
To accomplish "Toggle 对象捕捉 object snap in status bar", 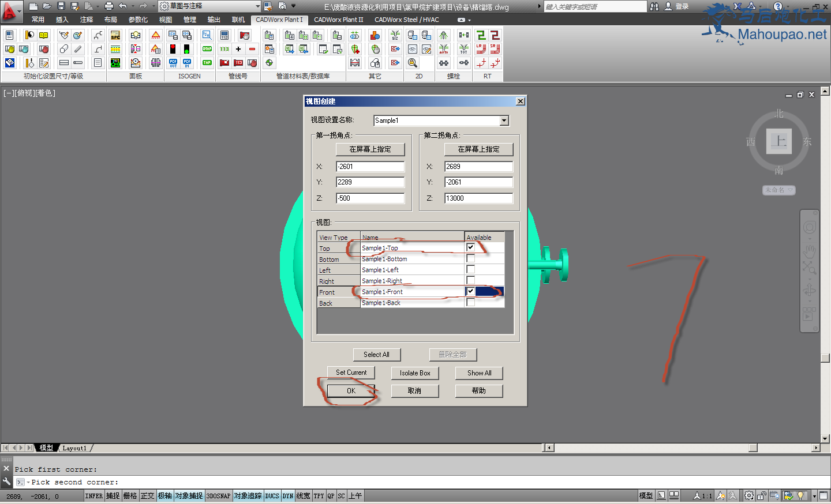I will pos(189,496).
